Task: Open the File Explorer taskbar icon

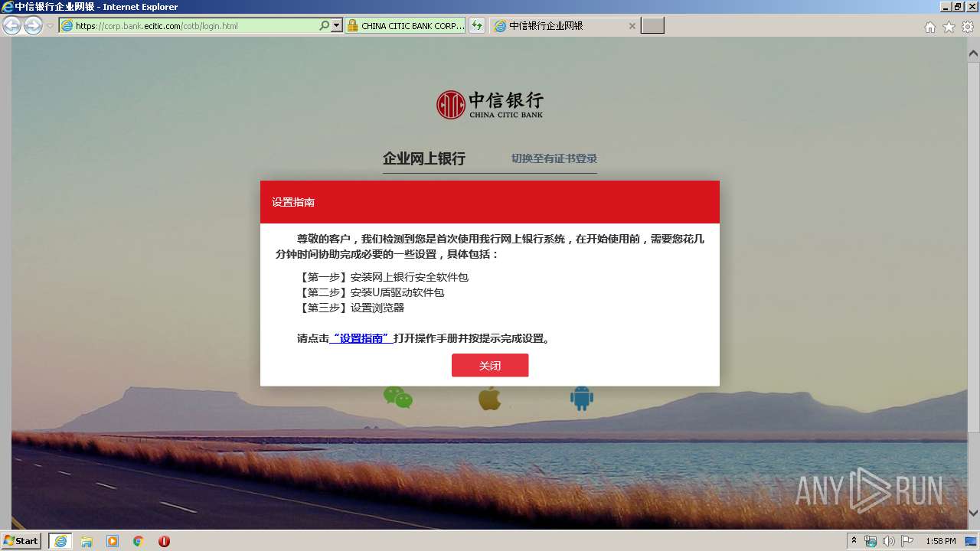Action: (x=87, y=541)
